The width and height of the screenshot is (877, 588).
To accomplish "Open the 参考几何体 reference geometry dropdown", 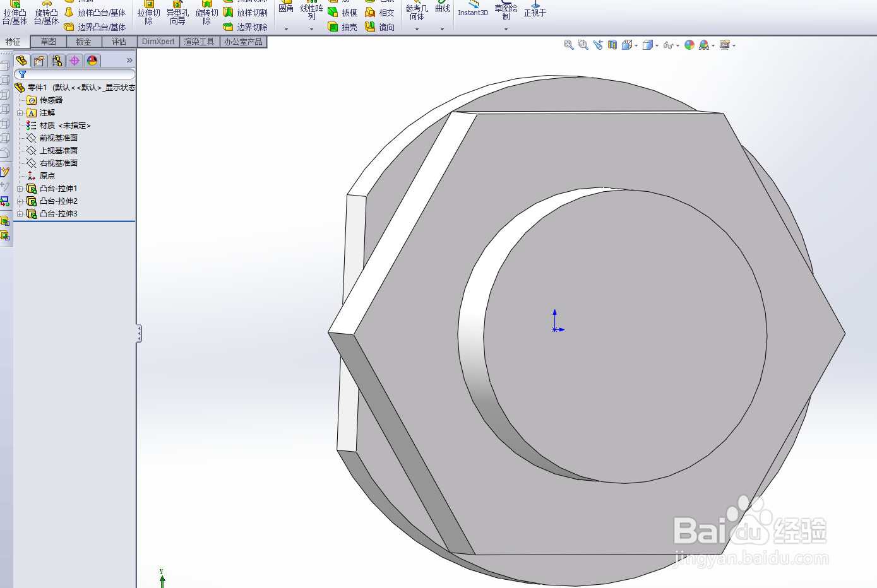I will click(417, 29).
